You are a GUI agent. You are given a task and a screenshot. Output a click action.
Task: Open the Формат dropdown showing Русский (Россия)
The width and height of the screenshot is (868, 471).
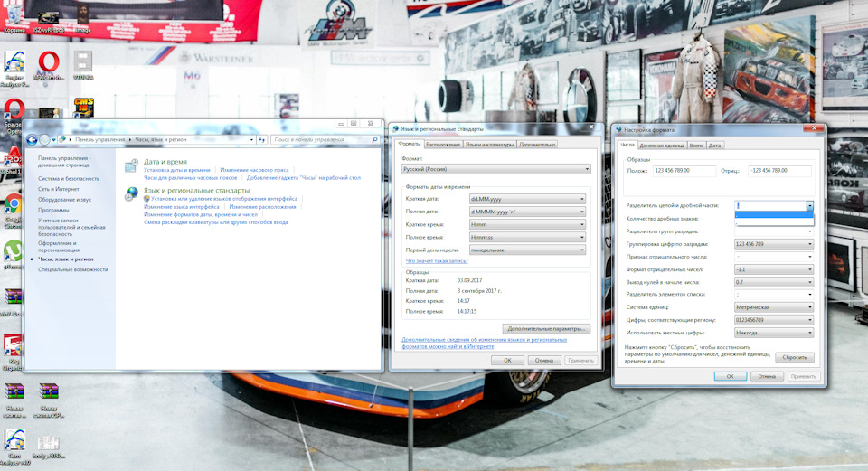(x=495, y=169)
